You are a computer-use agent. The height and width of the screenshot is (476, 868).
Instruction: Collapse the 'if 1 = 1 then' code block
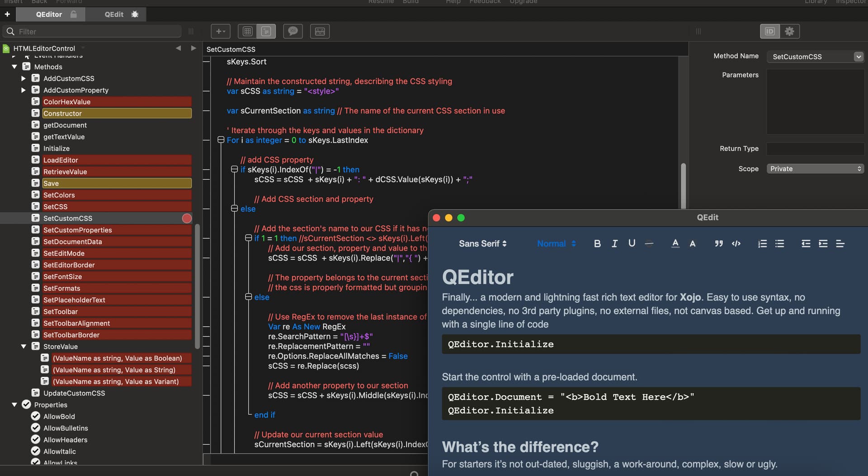tap(248, 238)
